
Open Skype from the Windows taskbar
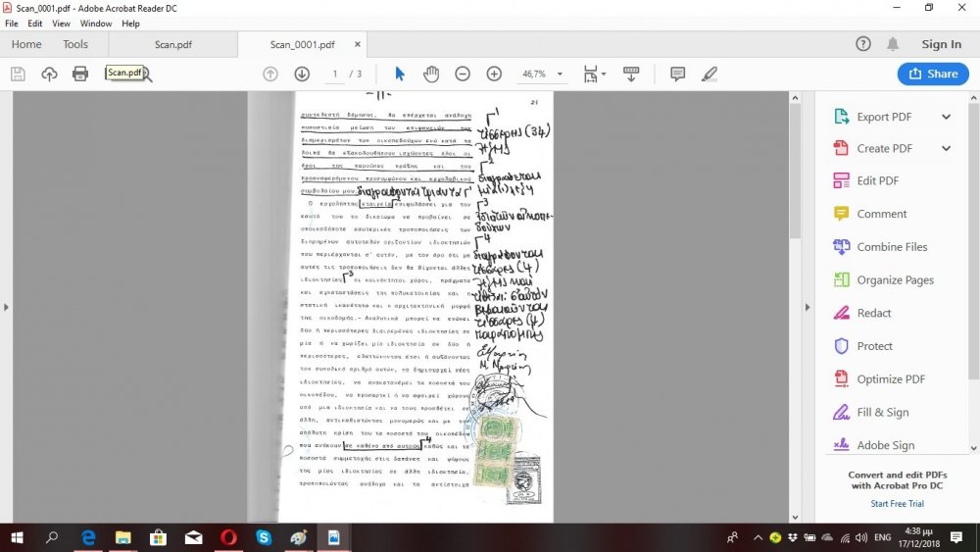(263, 537)
